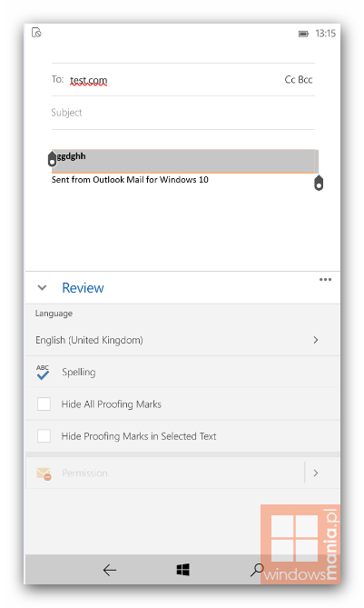Image resolution: width=364 pixels, height=608 pixels.
Task: Tap the back arrow in navigation bar
Action: (x=110, y=570)
